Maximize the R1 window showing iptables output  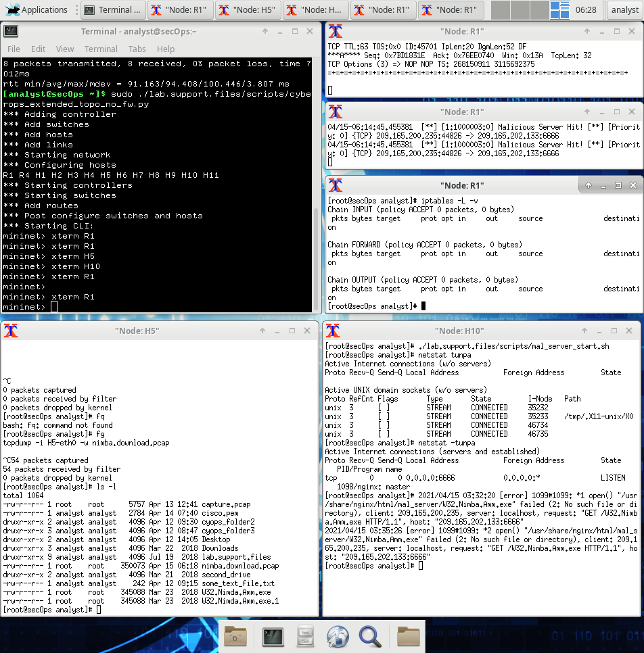click(618, 185)
